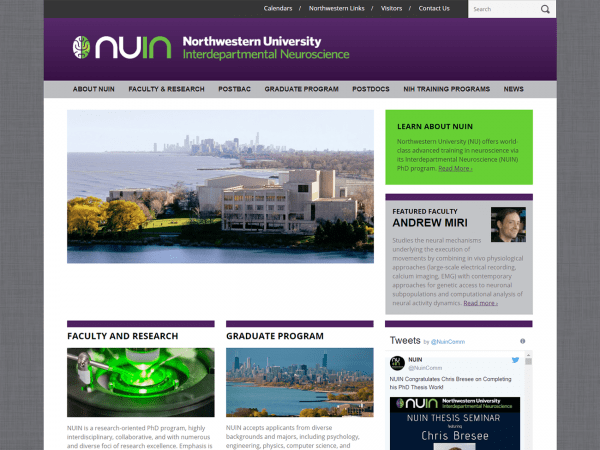Screen dimensions: 600x450
Task: Open the @NuinComm Tweets by link
Action: pos(448,342)
